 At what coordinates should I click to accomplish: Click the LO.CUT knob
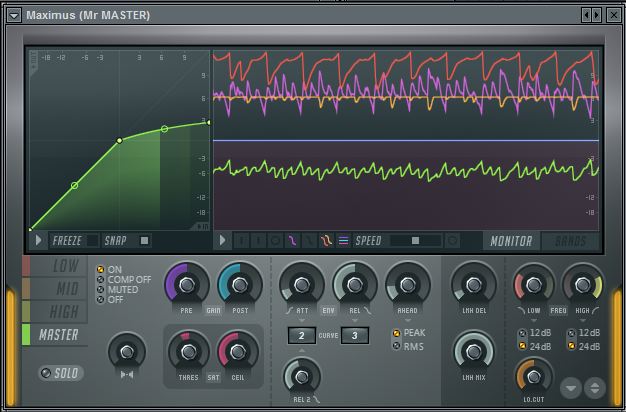tap(534, 377)
